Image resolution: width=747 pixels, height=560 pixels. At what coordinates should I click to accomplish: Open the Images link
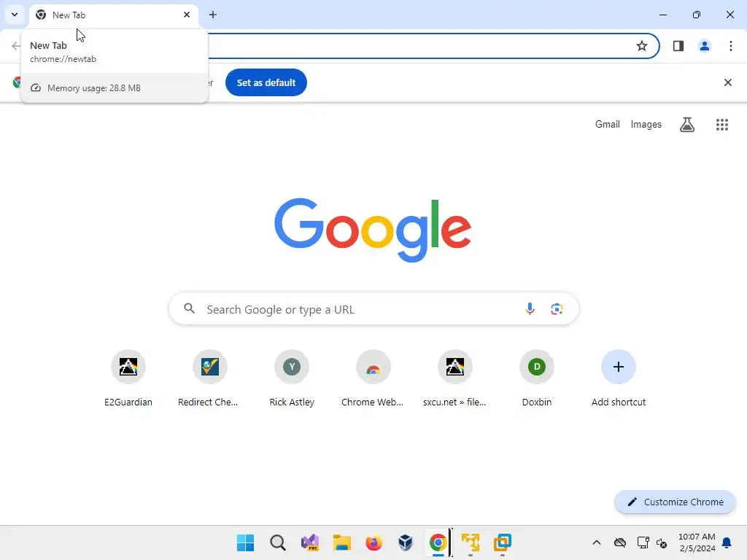pyautogui.click(x=646, y=124)
